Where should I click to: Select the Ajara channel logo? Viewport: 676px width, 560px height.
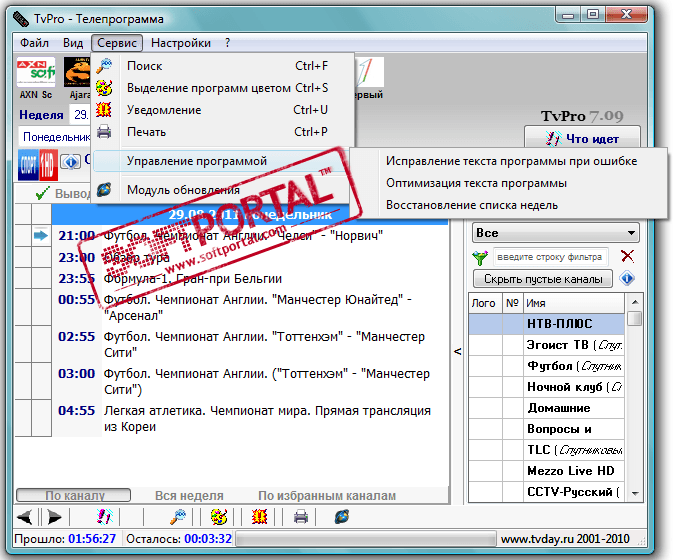click(77, 72)
